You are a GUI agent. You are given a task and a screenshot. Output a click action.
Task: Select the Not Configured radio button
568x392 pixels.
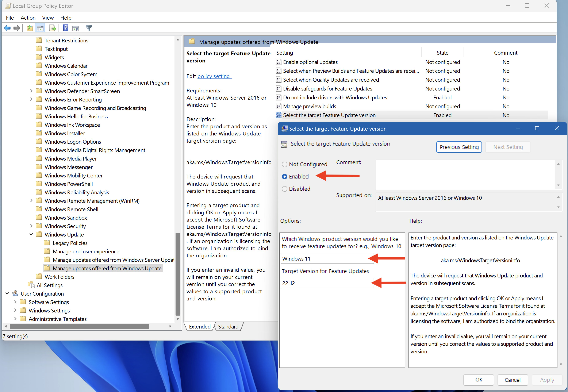pyautogui.click(x=284, y=164)
